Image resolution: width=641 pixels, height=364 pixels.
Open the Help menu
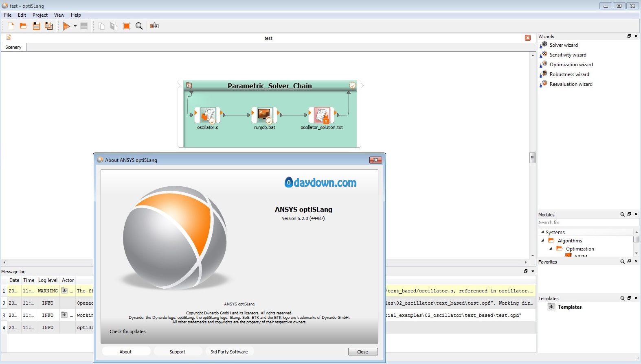pyautogui.click(x=76, y=15)
